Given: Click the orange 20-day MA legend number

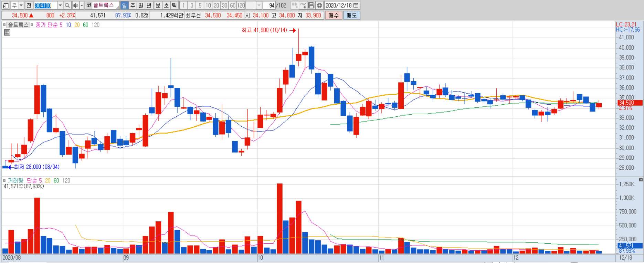Looking at the screenshot, I should click(77, 25).
